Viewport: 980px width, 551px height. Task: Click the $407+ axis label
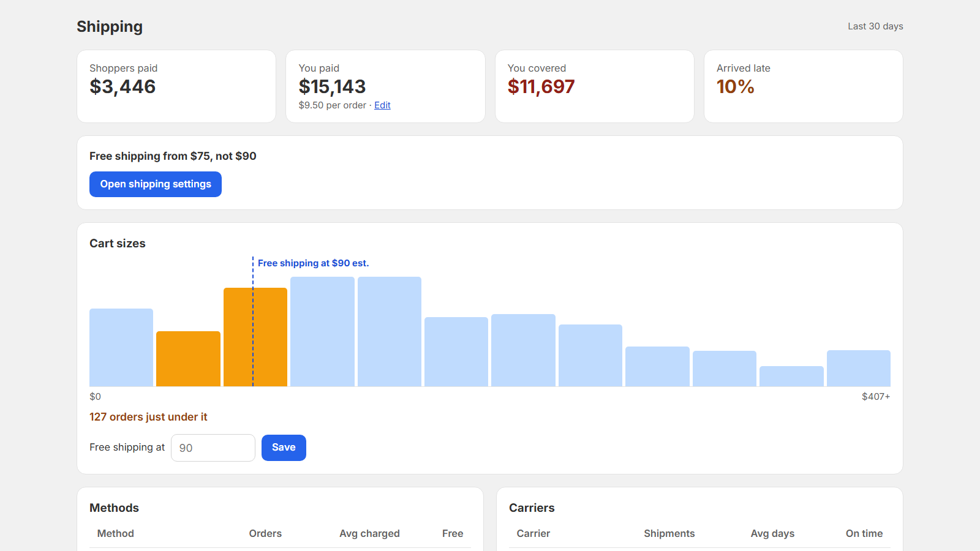tap(876, 397)
